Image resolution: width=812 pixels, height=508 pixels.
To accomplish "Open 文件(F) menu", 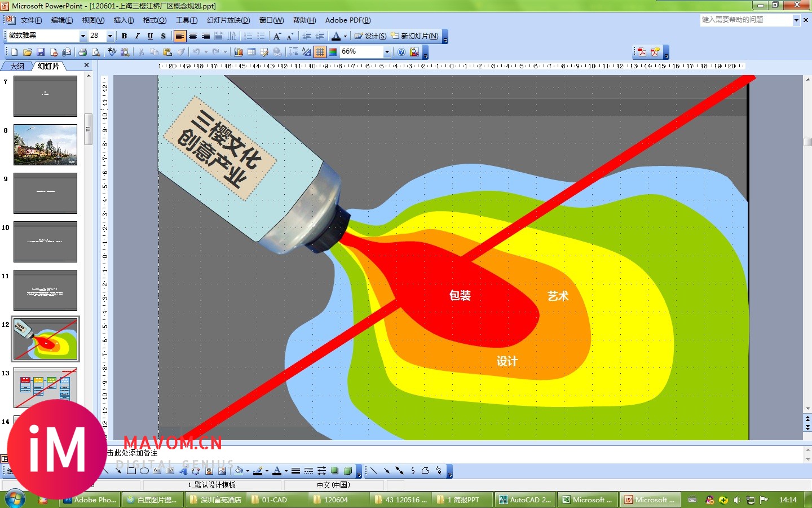I will click(x=31, y=20).
